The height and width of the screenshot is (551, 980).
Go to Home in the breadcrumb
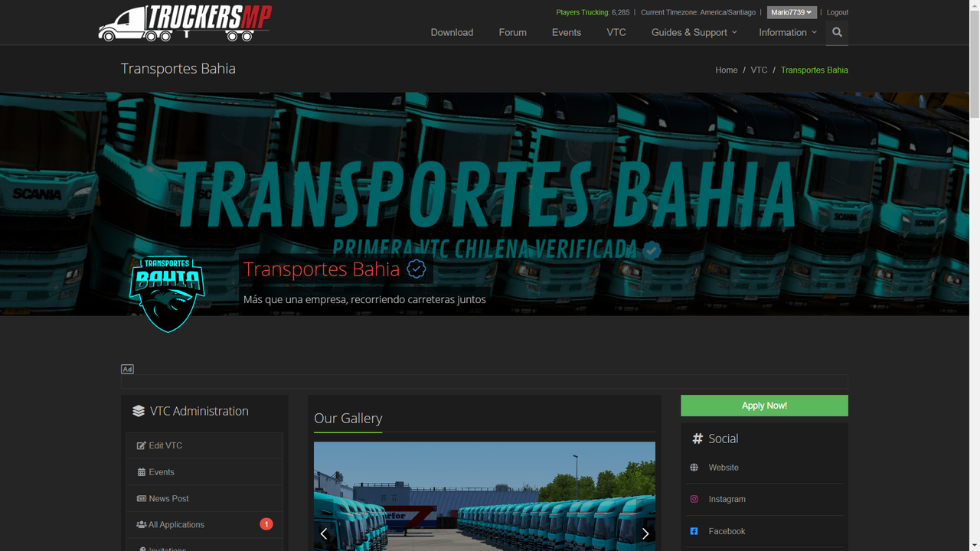pos(727,70)
